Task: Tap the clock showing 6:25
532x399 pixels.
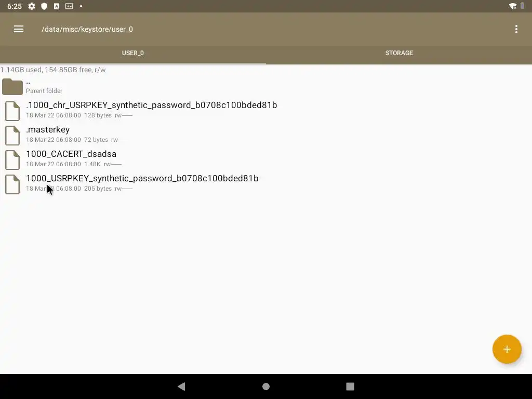Action: coord(14,6)
